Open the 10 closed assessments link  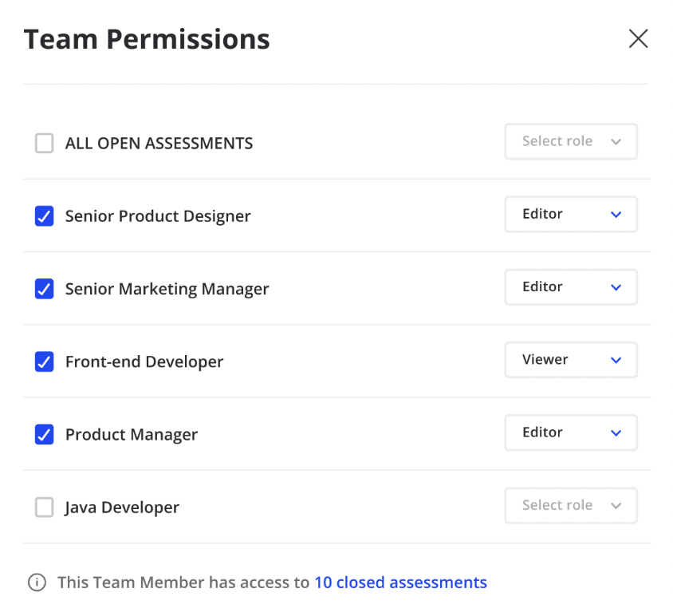[x=400, y=582]
